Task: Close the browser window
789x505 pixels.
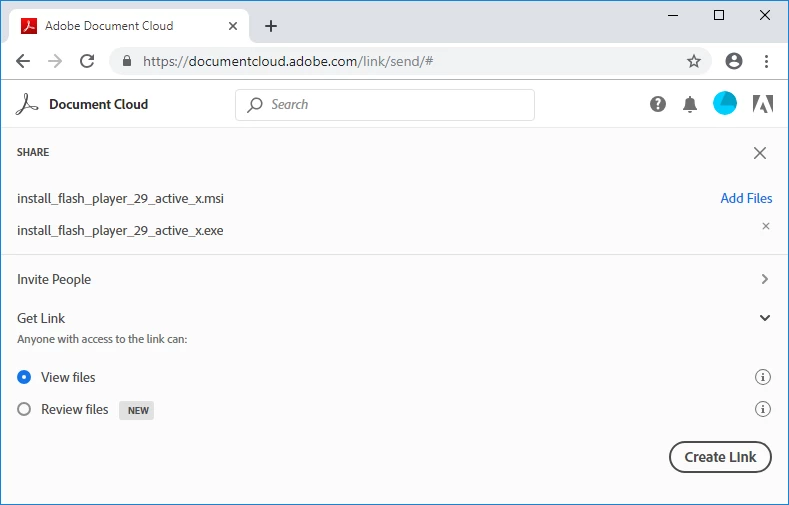Action: coord(765,16)
